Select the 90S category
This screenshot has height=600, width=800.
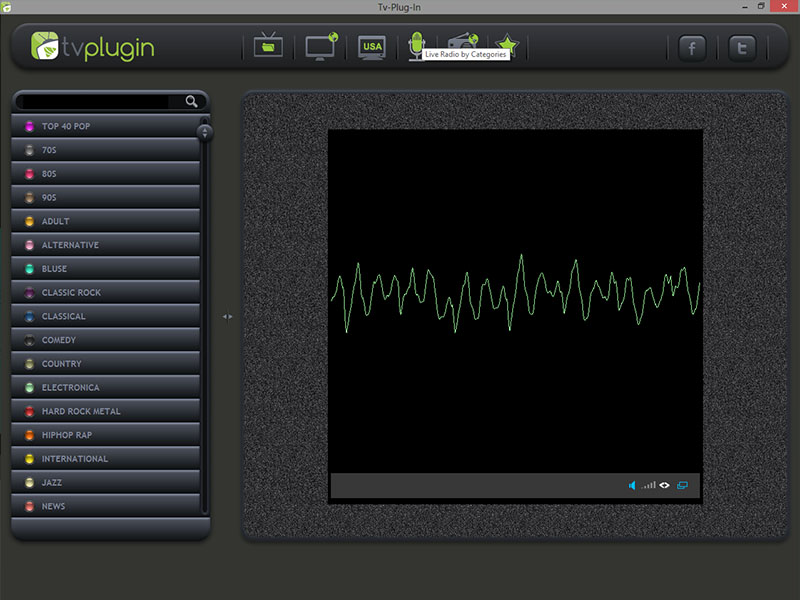coord(106,197)
